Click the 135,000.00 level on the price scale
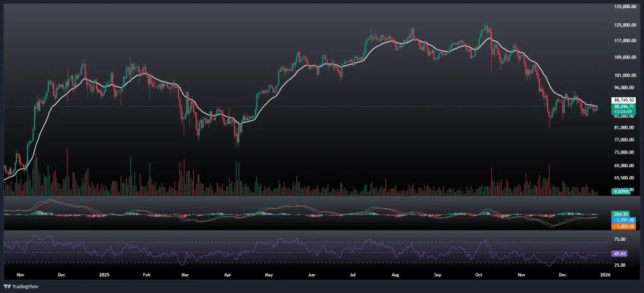 point(626,7)
